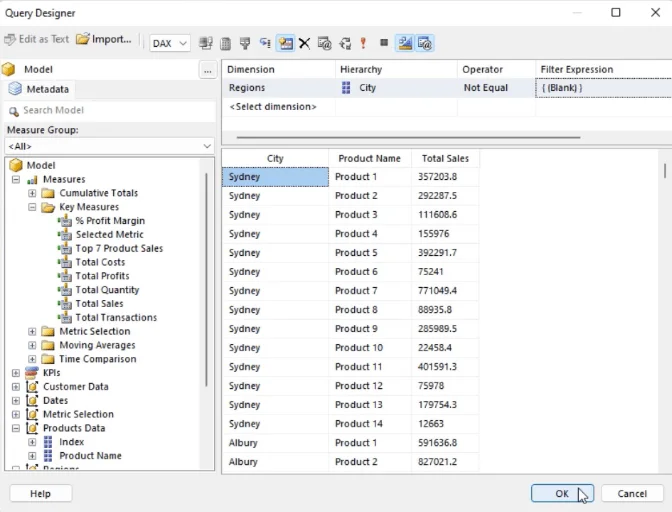Viewport: 672px width, 512px height.
Task: Select the Metric Selection table in tree
Action: (x=78, y=414)
